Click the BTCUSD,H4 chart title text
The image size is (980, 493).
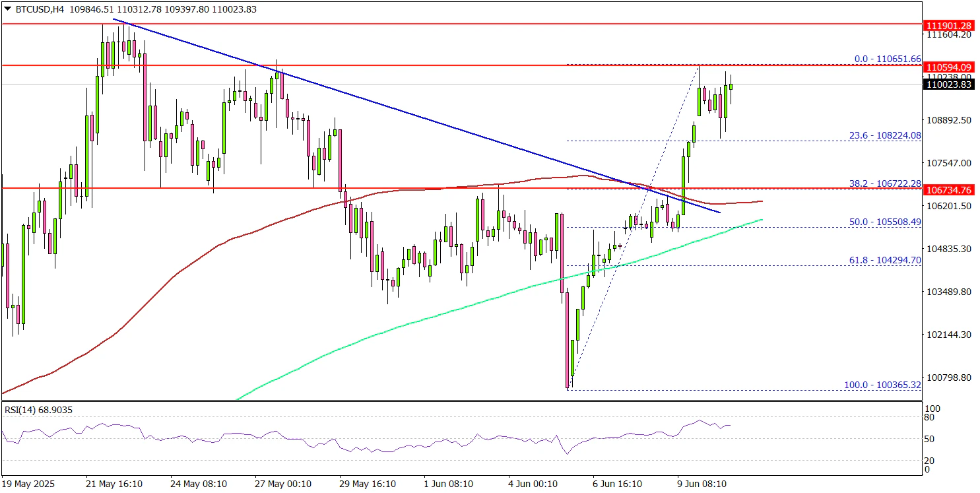pyautogui.click(x=38, y=9)
